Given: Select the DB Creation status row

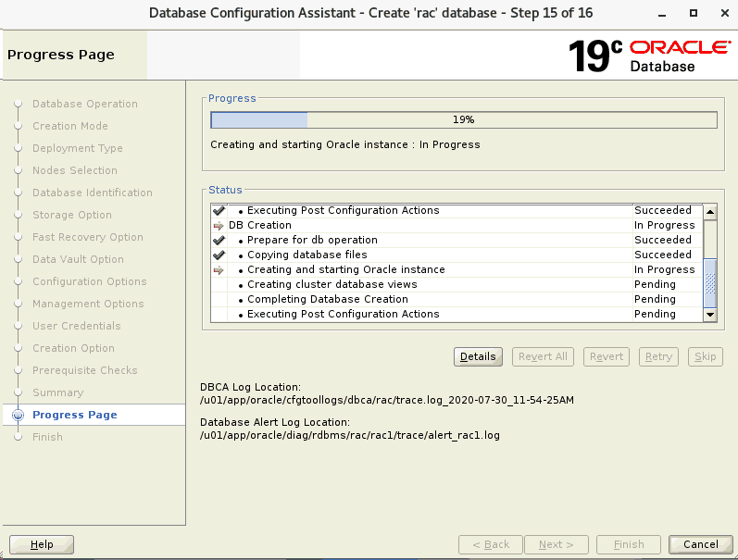Looking at the screenshot, I should coord(457,225).
